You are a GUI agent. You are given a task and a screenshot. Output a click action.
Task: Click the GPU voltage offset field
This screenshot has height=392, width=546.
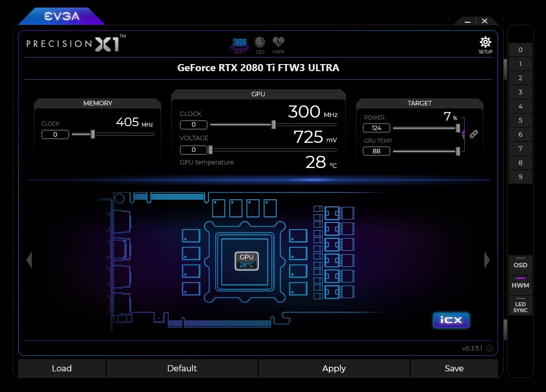193,150
